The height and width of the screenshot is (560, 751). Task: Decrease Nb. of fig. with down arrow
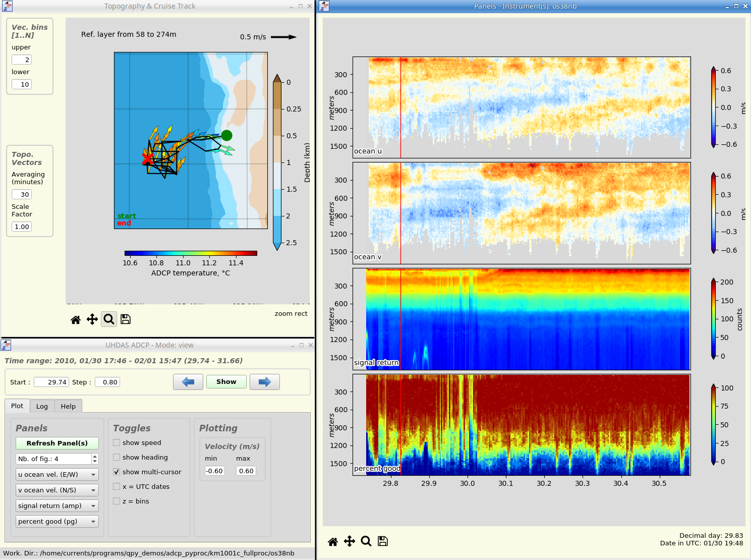pos(95,462)
